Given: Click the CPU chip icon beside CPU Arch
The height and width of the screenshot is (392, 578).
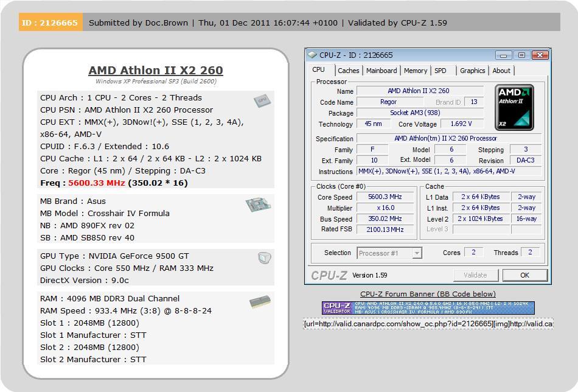Looking at the screenshot, I should pyautogui.click(x=262, y=100).
